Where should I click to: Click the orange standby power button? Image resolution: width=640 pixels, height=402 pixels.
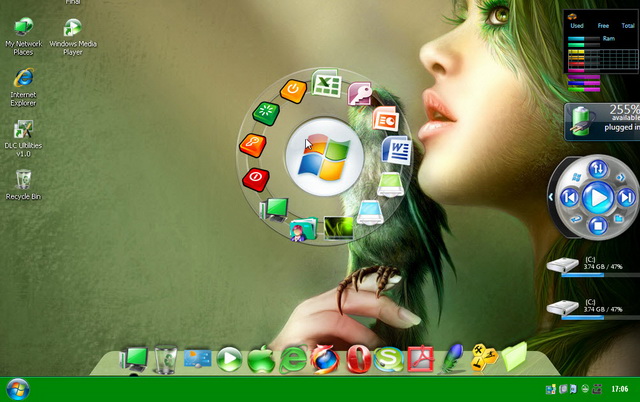(293, 91)
